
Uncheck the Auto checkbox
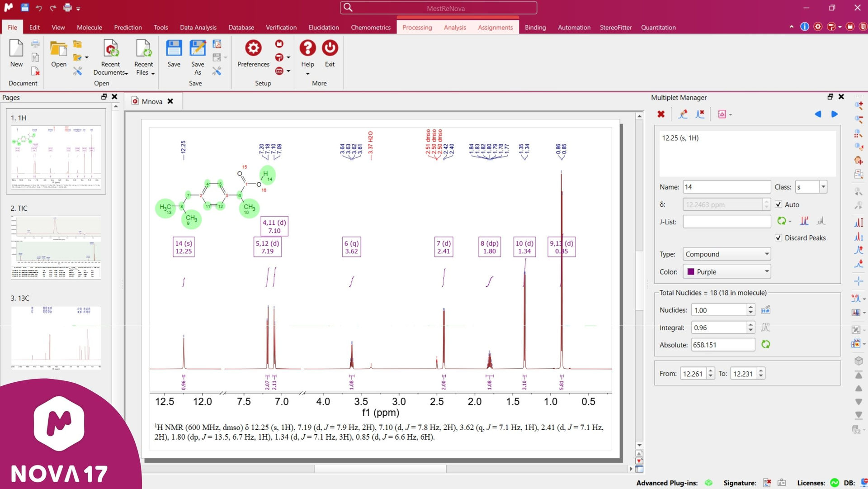click(778, 204)
